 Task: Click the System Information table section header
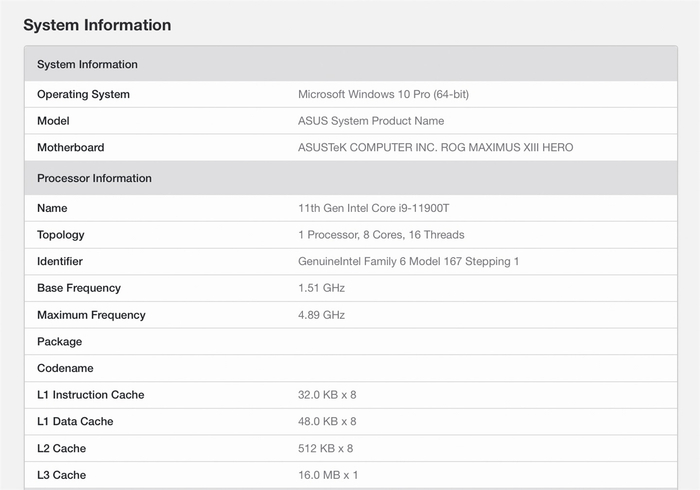click(87, 64)
